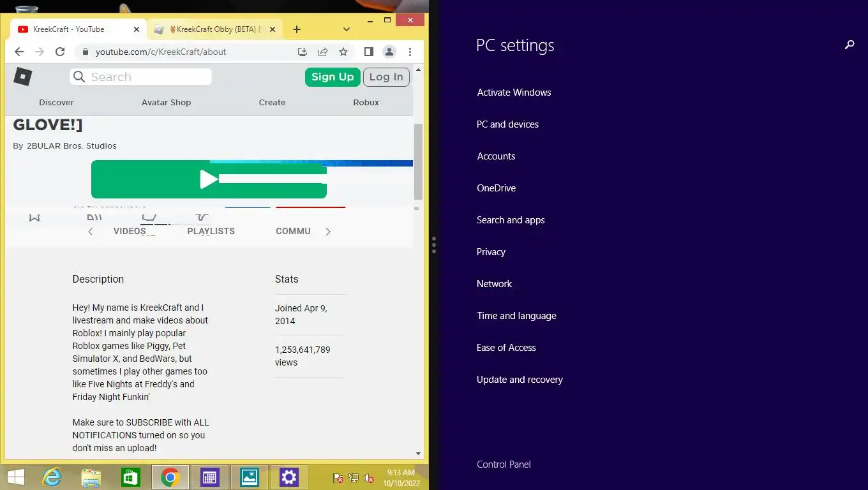Open Network settings
868x490 pixels.
[x=494, y=284]
